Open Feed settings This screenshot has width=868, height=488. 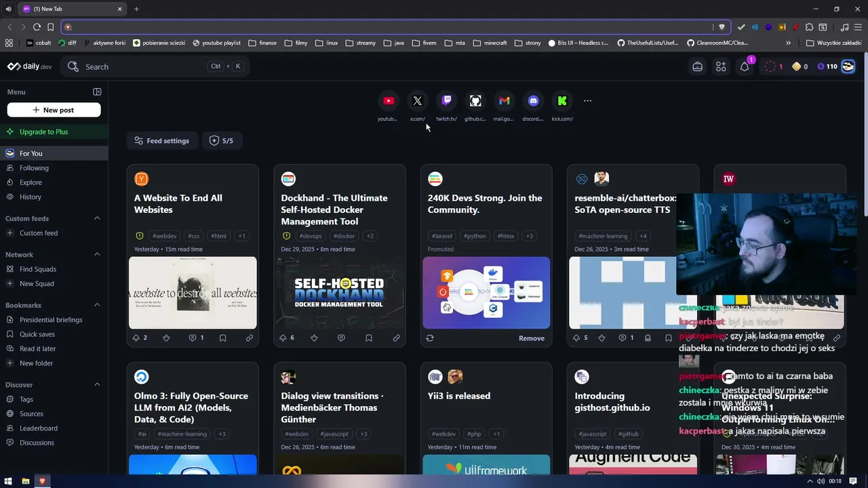161,140
